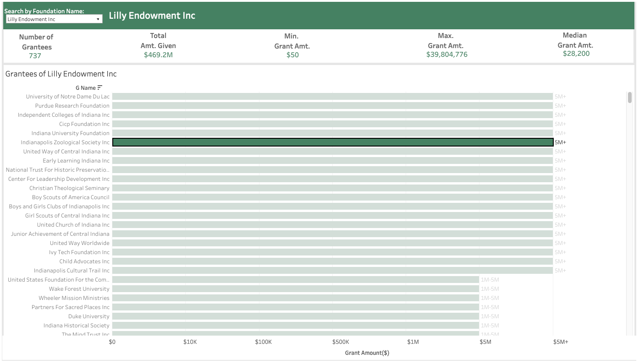Screen dimensions: 639x364
Task: Click the G Name sort icon
Action: click(x=100, y=87)
